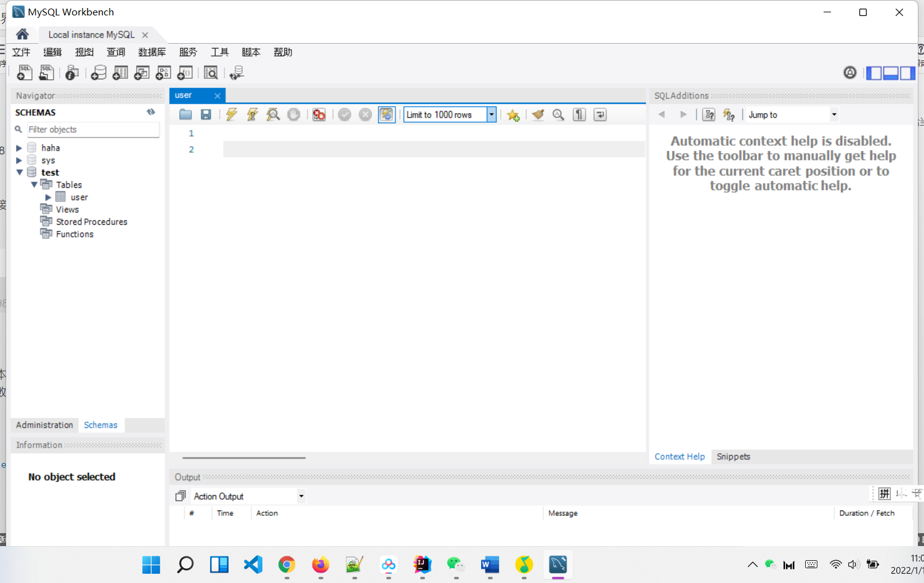The image size is (924, 583).
Task: Open Google Chrome from taskbar
Action: [x=286, y=565]
